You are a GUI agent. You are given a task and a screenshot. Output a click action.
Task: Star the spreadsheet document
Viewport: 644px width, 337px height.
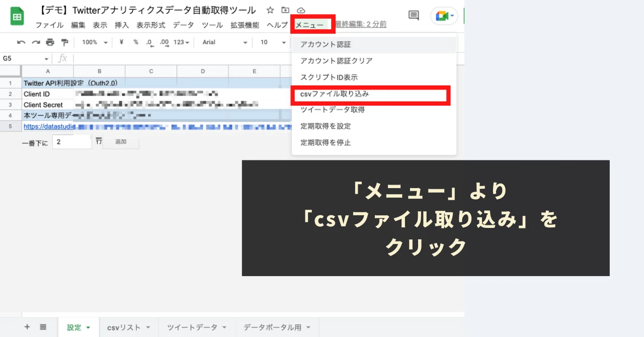[x=270, y=10]
